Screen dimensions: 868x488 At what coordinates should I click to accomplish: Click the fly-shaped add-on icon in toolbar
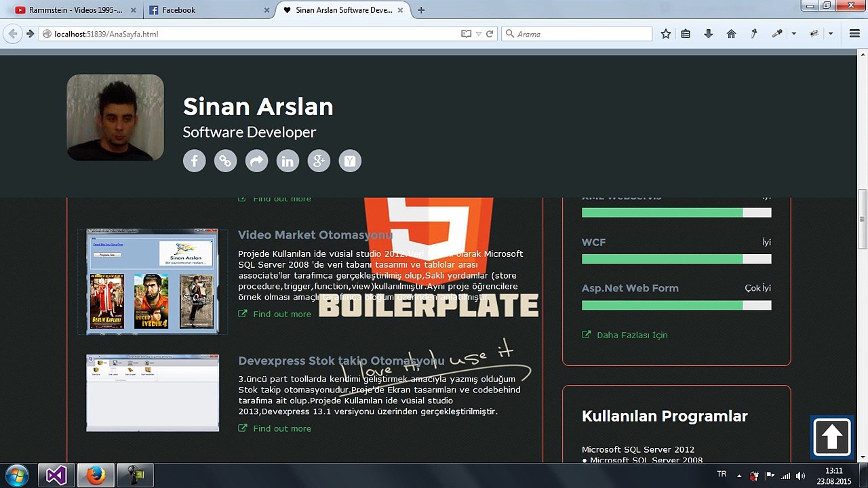click(x=814, y=34)
